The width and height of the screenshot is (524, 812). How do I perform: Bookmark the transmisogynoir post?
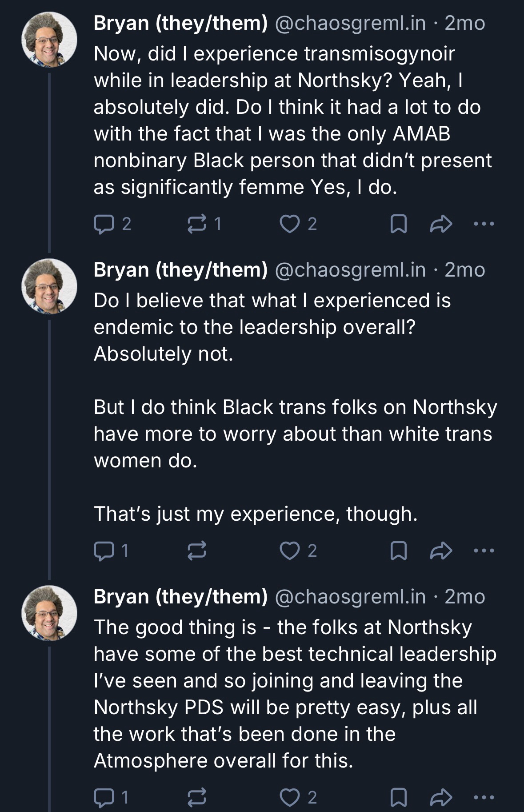[x=398, y=224]
